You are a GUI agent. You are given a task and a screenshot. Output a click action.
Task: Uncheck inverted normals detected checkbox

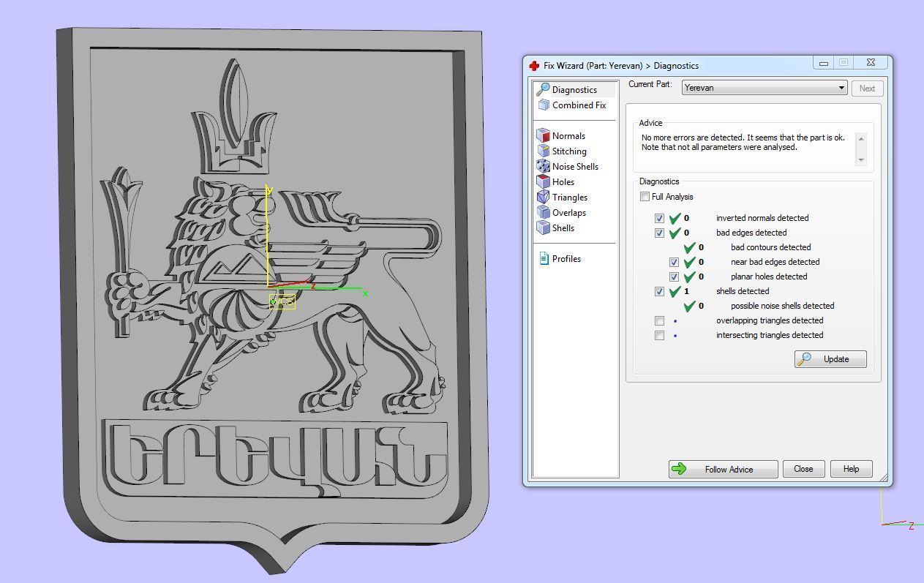coord(659,218)
